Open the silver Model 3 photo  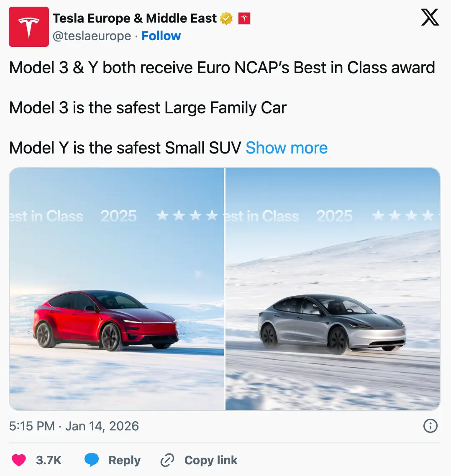coord(333,289)
